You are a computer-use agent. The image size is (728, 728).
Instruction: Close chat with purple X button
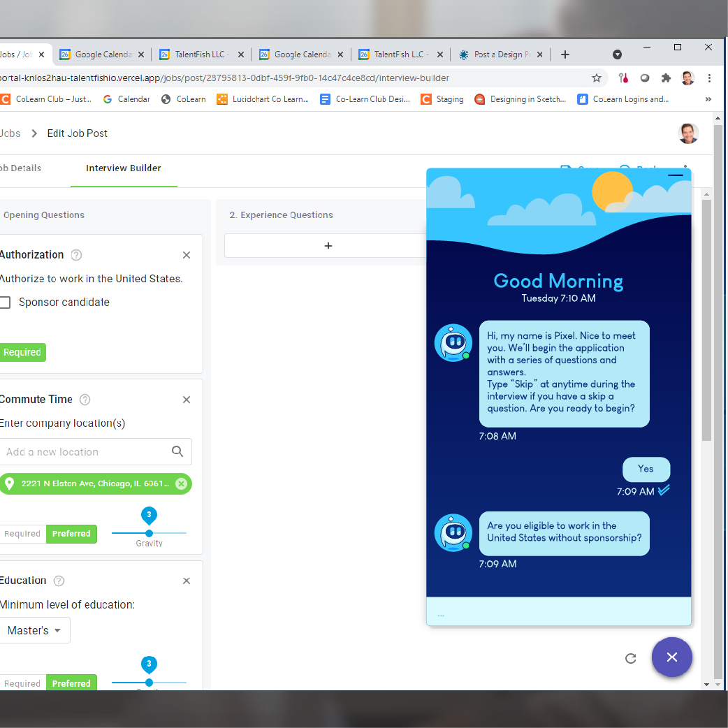tap(671, 657)
